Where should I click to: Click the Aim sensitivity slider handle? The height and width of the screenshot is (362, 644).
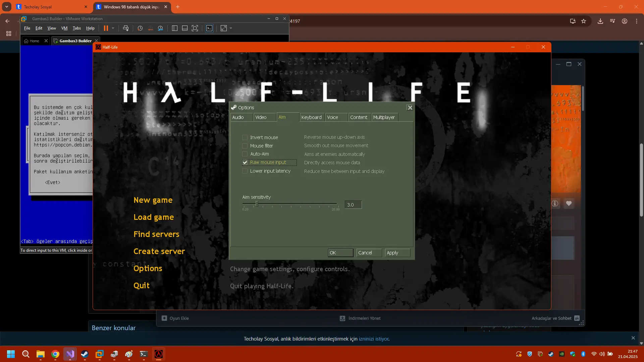[257, 204]
